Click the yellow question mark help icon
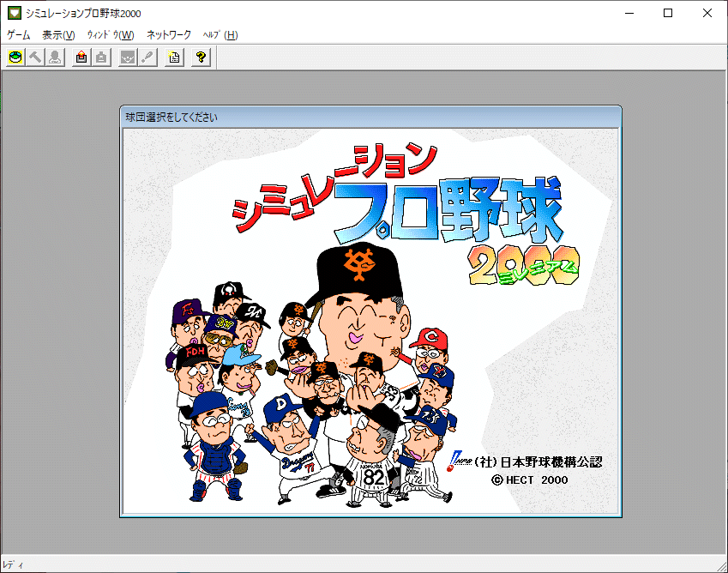Screen dimensions: 728x573 [x=201, y=57]
